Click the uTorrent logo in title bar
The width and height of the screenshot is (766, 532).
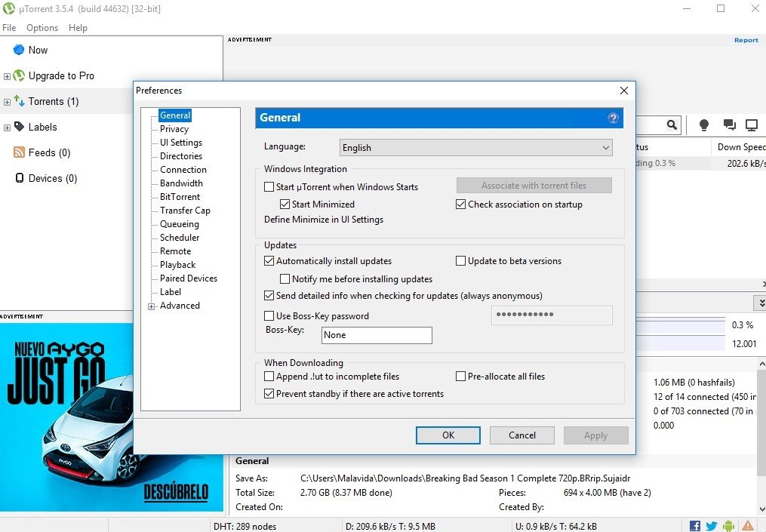click(9, 9)
